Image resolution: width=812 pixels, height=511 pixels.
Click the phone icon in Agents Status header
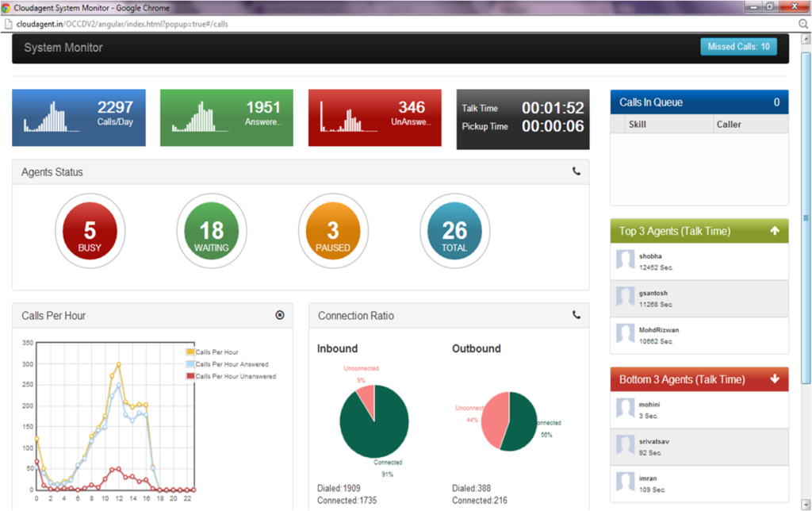[576, 171]
